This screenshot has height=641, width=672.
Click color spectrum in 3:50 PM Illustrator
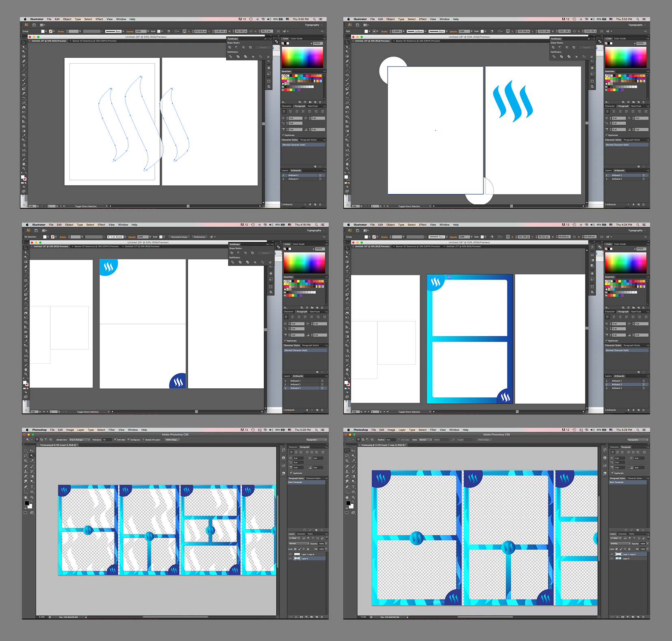302,57
